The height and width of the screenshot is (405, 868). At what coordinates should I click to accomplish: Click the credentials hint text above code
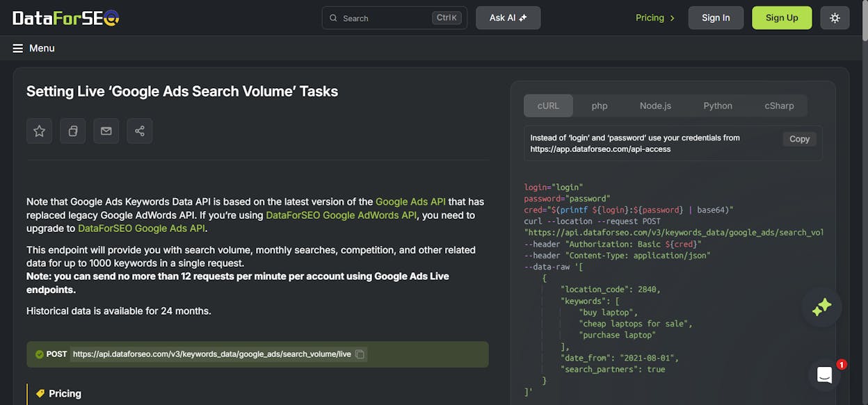point(635,143)
